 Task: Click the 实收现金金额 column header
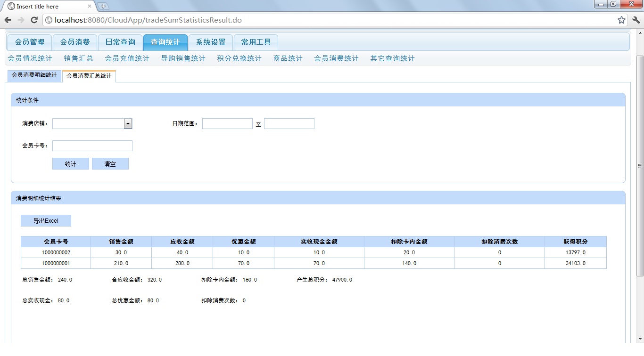(x=319, y=242)
